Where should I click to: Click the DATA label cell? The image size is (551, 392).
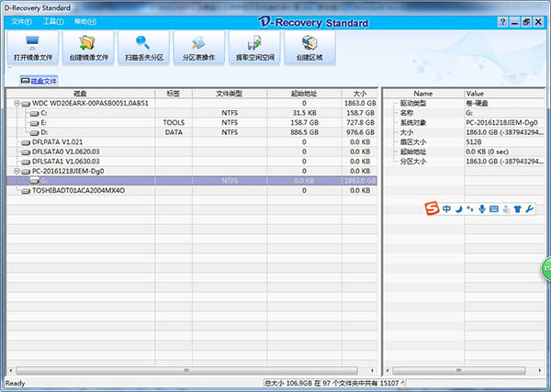tap(174, 132)
